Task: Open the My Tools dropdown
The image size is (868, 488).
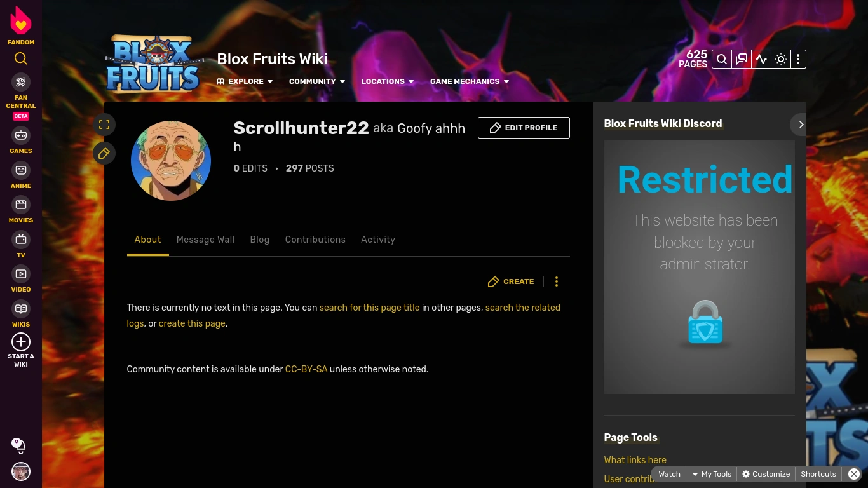Action: click(712, 474)
